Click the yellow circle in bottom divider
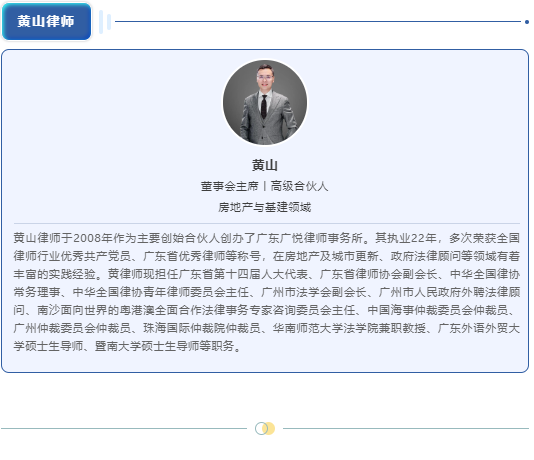Viewport: 534px width, 460px height. [269, 428]
